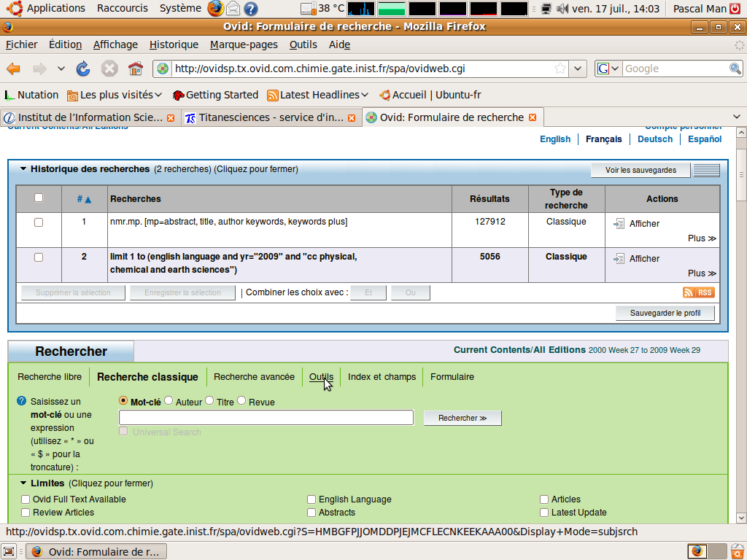The width and height of the screenshot is (747, 560).
Task: Close the Ovid Formulaire de recherche tab
Action: tap(533, 117)
